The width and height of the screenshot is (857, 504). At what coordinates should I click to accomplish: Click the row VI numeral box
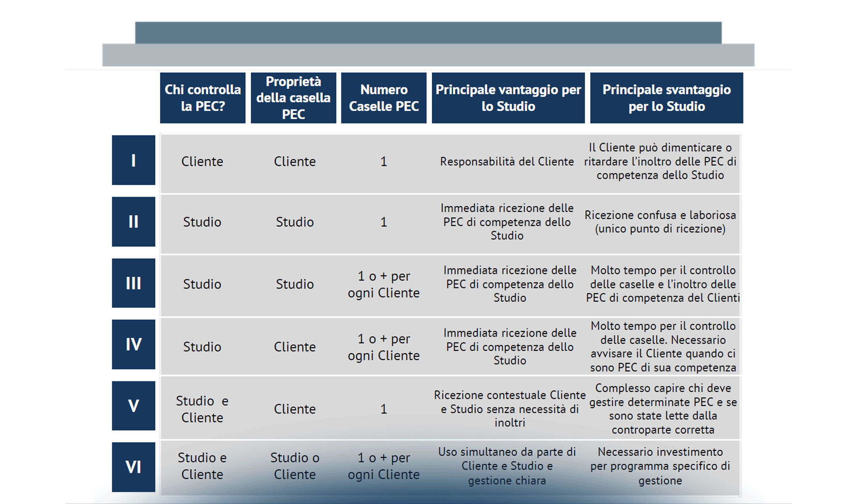(133, 467)
